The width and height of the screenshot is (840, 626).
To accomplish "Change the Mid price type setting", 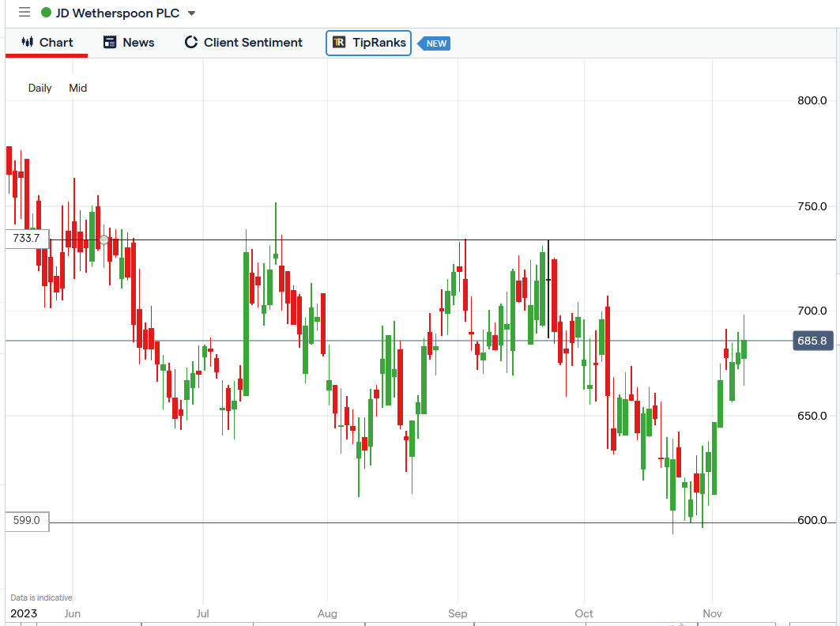I will coord(77,88).
